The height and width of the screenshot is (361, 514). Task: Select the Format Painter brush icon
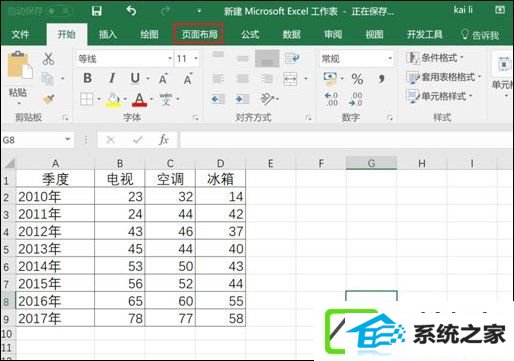49,99
